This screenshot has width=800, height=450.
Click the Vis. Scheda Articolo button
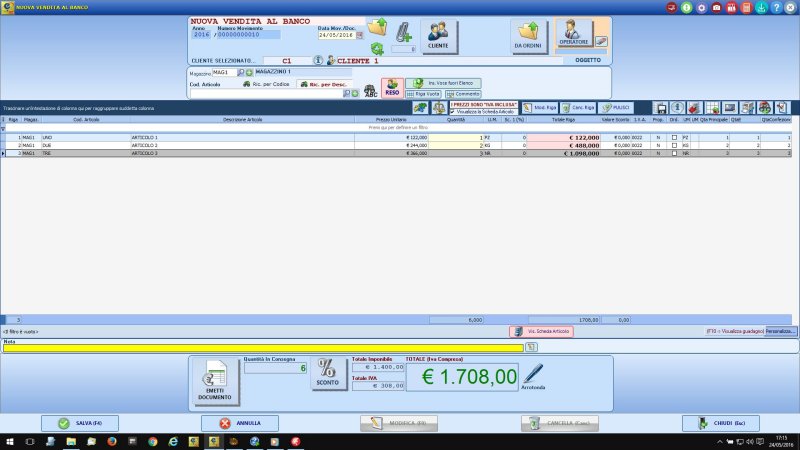coord(541,332)
